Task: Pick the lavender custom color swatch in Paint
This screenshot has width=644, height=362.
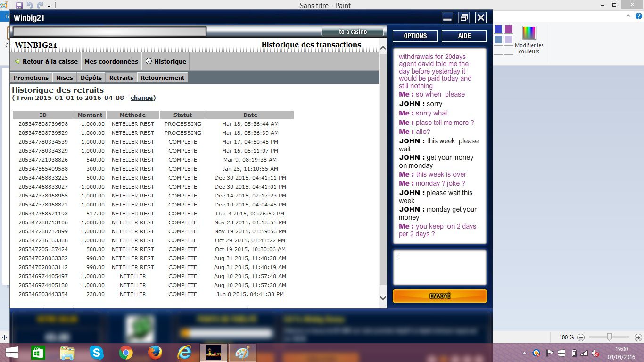Action: [x=509, y=40]
